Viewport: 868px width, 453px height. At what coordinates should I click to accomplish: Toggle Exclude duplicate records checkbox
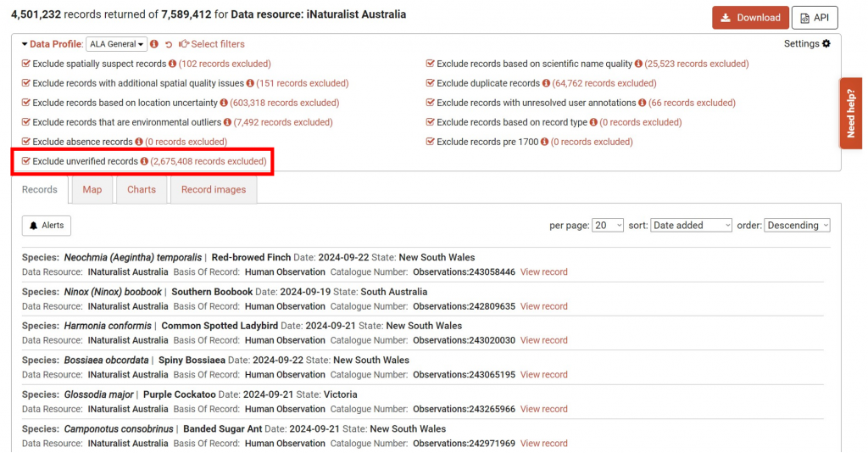(x=431, y=83)
